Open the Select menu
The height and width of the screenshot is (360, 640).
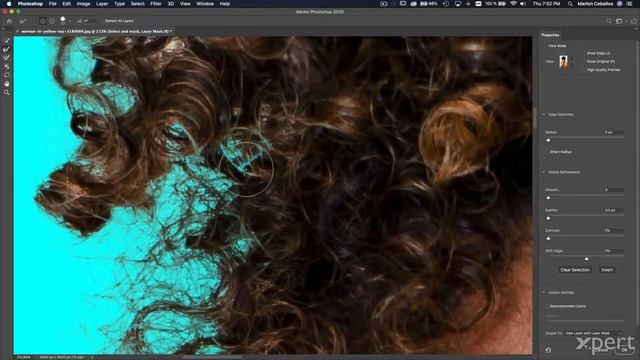pyautogui.click(x=138, y=4)
